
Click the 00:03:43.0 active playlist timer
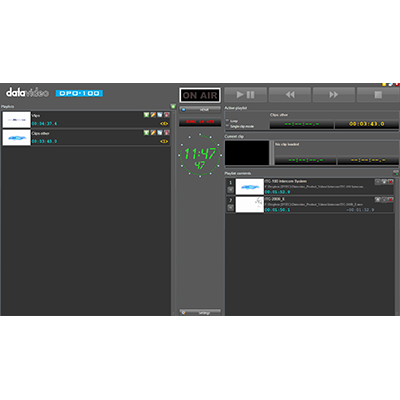(367, 124)
